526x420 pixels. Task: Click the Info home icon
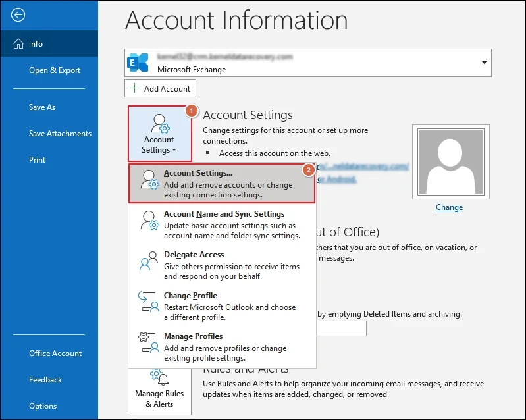[x=18, y=43]
